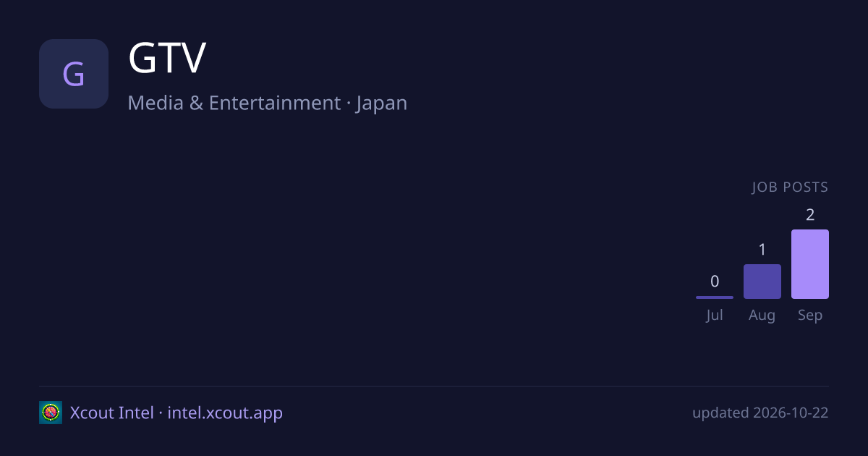The image size is (868, 456).
Task: Click the word 'updated' in footer
Action: (x=720, y=413)
